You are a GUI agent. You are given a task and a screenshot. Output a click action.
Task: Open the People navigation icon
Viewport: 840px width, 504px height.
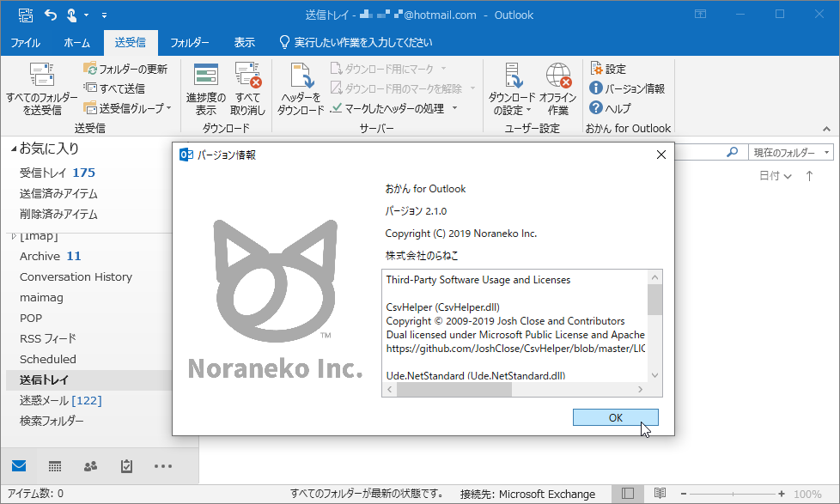click(x=89, y=465)
